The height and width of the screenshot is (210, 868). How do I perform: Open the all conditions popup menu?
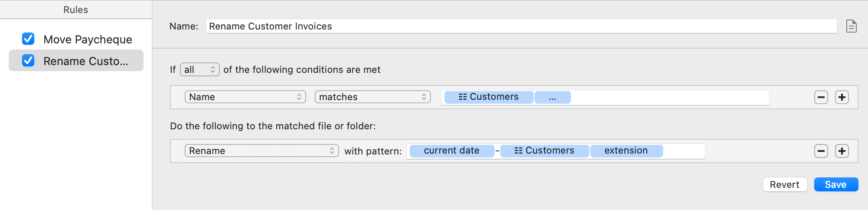(200, 69)
